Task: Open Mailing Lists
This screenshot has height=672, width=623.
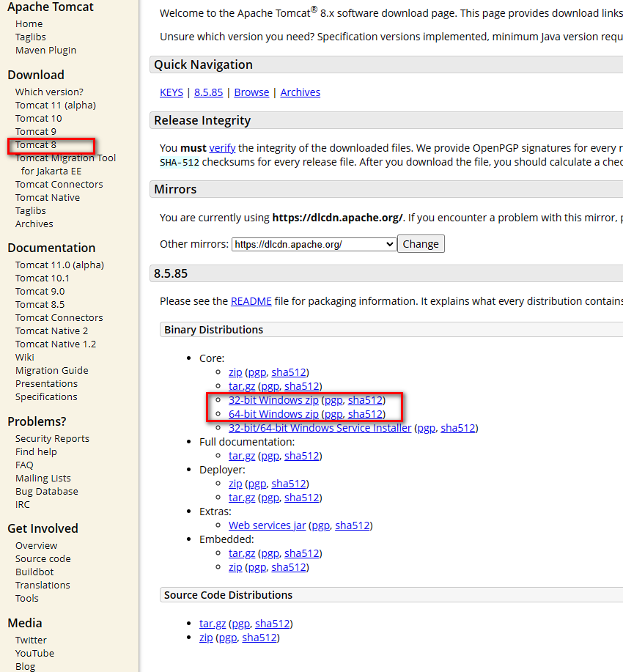Action: 43,479
